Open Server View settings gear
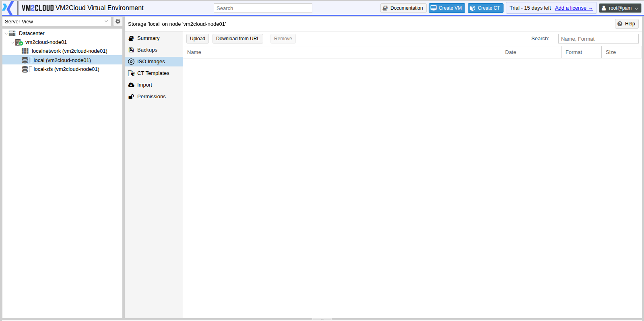Screen dimensions: 644x321 click(x=118, y=21)
